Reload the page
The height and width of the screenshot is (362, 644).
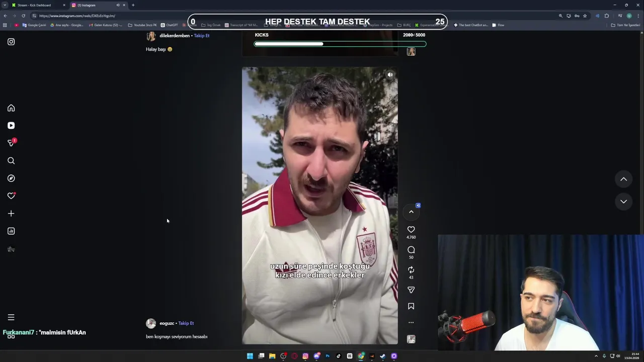(x=23, y=16)
